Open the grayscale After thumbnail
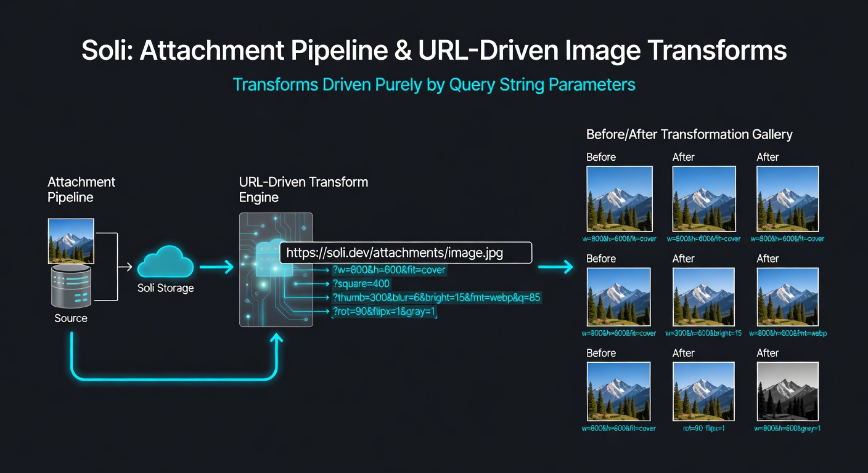Viewport: 868px width, 473px height. point(787,391)
